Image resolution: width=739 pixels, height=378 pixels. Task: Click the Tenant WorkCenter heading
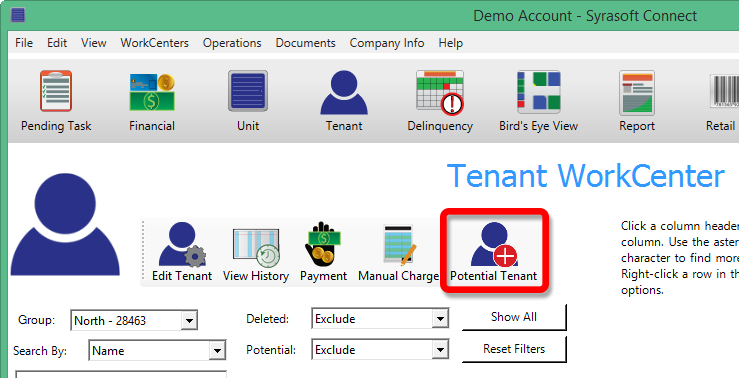tap(585, 176)
